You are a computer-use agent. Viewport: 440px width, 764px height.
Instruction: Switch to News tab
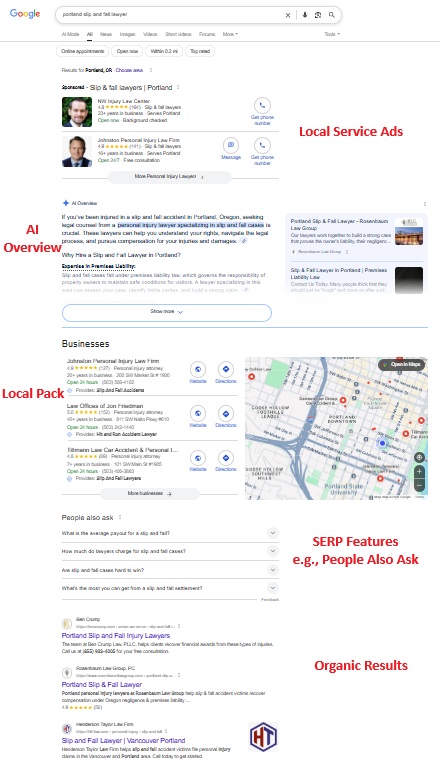pos(106,34)
